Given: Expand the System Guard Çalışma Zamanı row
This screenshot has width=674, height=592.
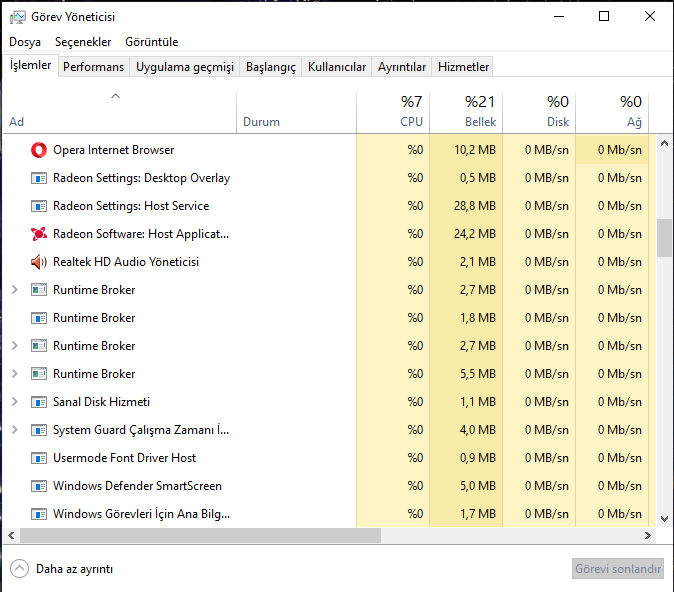Looking at the screenshot, I should point(15,429).
